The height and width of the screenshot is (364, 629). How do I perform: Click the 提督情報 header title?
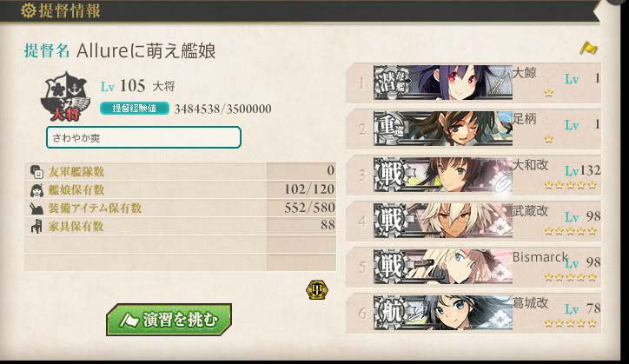70,10
